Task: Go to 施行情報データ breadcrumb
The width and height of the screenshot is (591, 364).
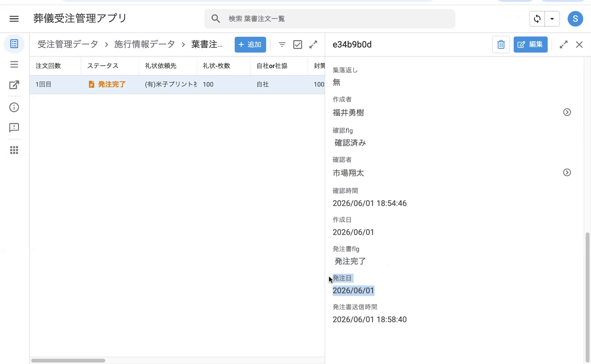Action: click(x=145, y=44)
